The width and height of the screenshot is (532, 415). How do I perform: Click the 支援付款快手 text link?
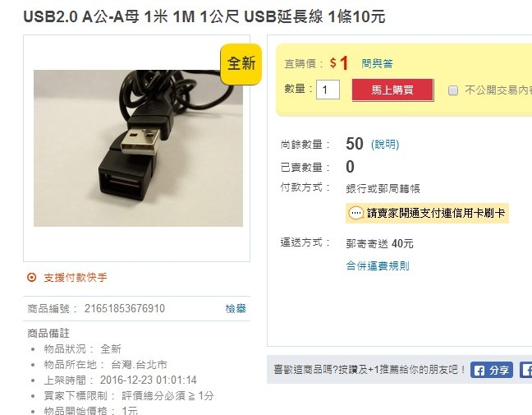coord(76,278)
